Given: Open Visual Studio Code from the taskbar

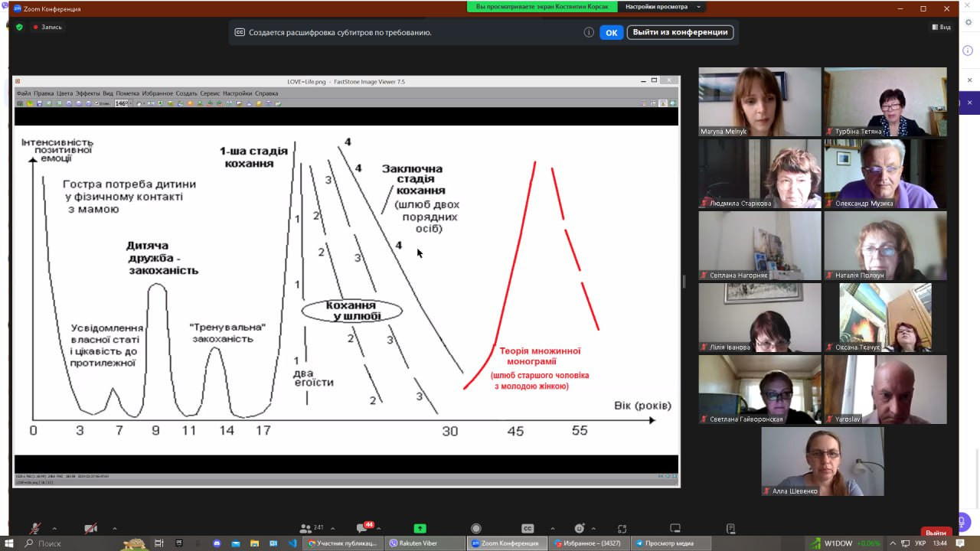Looking at the screenshot, I should point(292,543).
